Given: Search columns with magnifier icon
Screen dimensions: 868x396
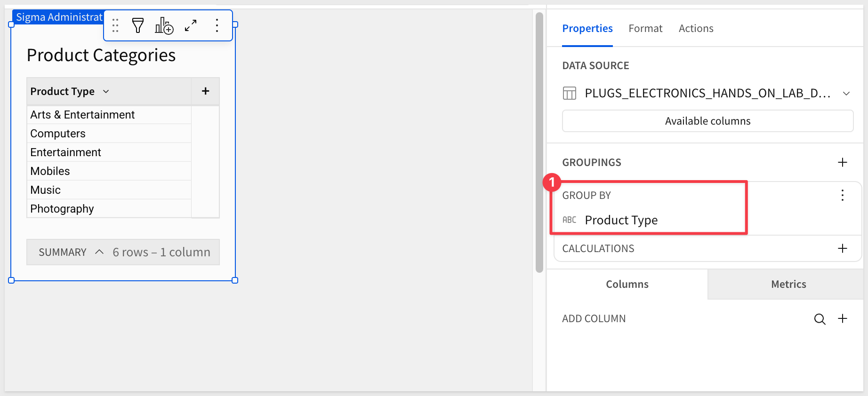Looking at the screenshot, I should pyautogui.click(x=820, y=319).
